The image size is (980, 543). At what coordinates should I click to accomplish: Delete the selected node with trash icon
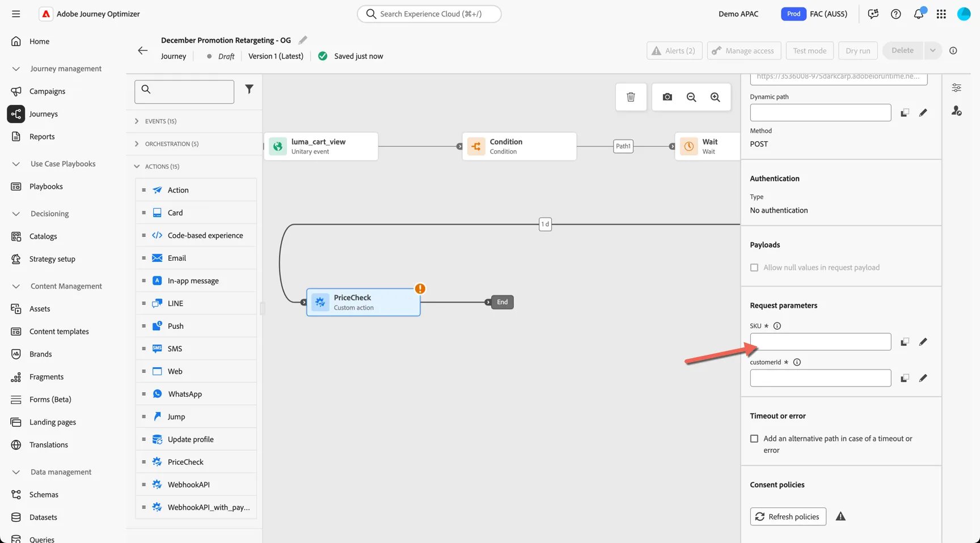tap(631, 97)
